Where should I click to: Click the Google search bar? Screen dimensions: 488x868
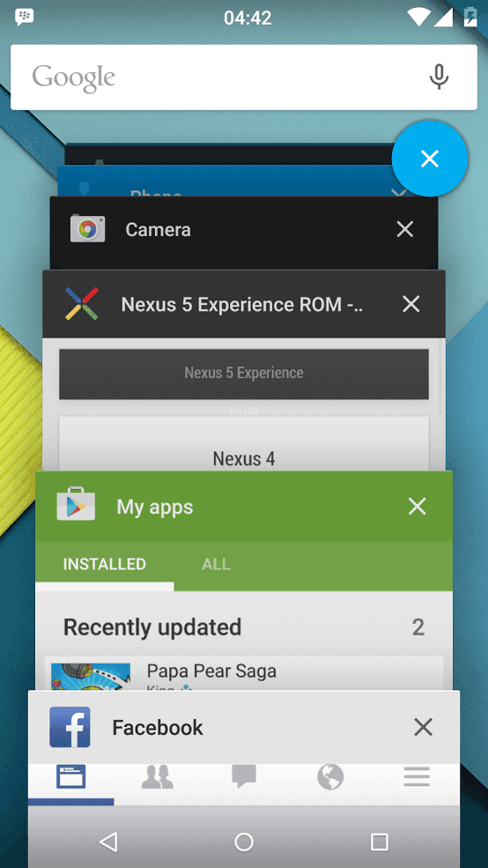click(243, 77)
